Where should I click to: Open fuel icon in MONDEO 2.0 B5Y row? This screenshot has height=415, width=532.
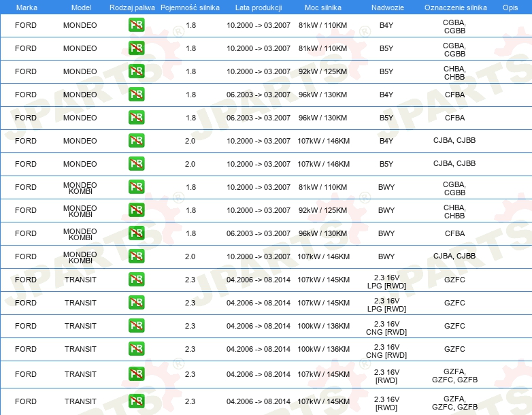pos(136,163)
